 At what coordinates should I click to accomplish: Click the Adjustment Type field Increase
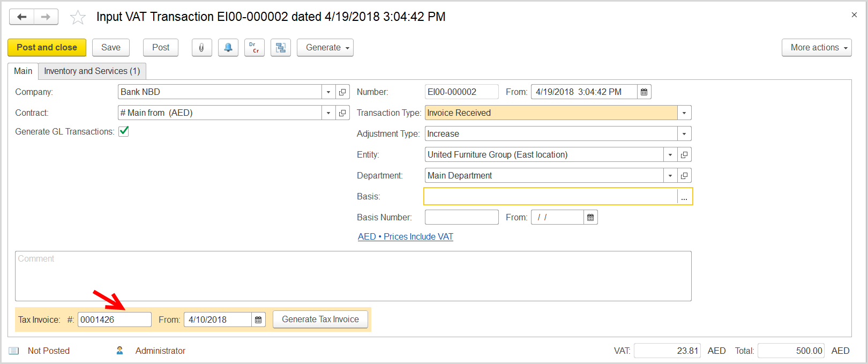(551, 133)
